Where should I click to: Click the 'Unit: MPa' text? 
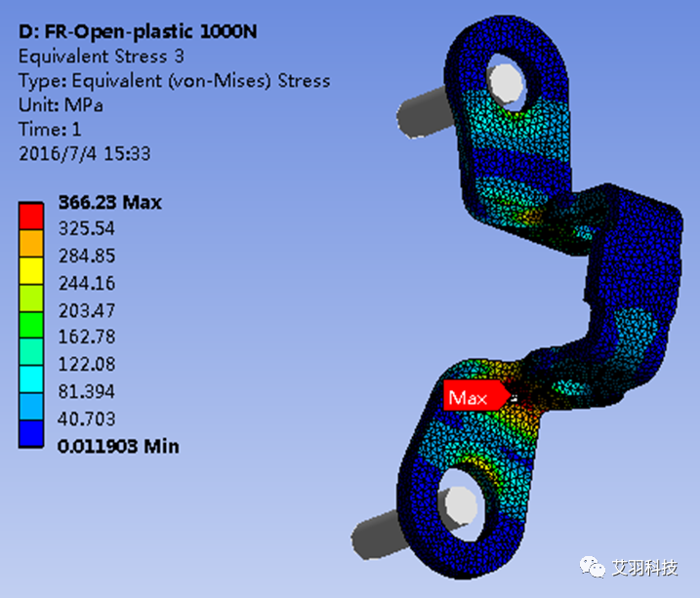(x=61, y=105)
